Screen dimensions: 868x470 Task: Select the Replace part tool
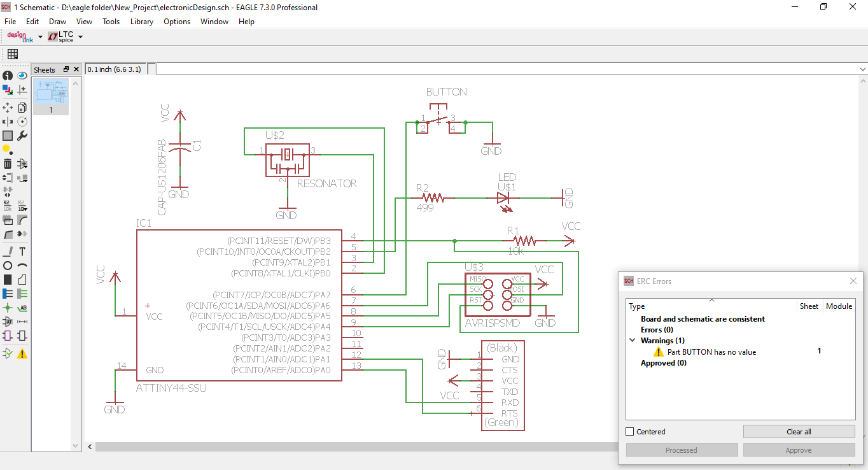pyautogui.click(x=22, y=178)
